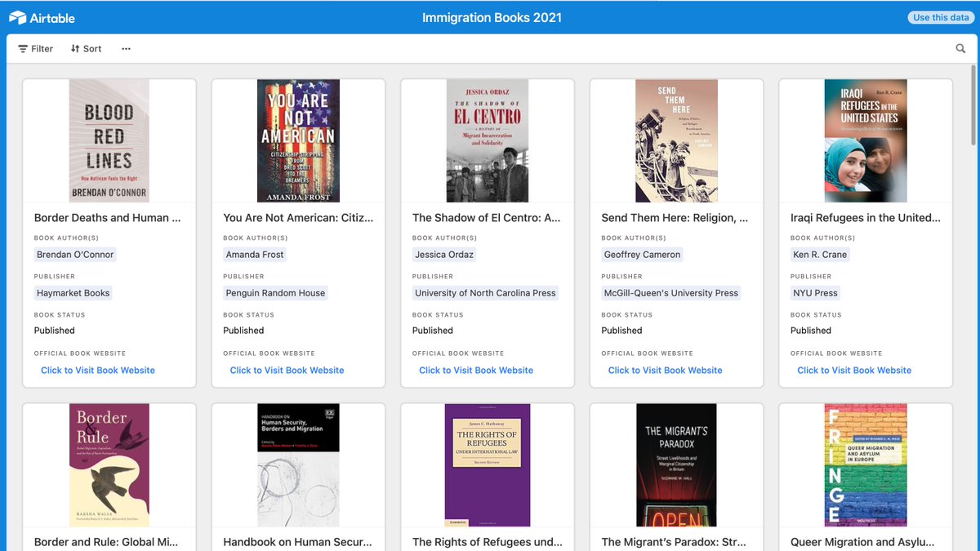This screenshot has width=980, height=551.
Task: Visit book website for Geoffrey Cameron's book
Action: [x=665, y=371]
